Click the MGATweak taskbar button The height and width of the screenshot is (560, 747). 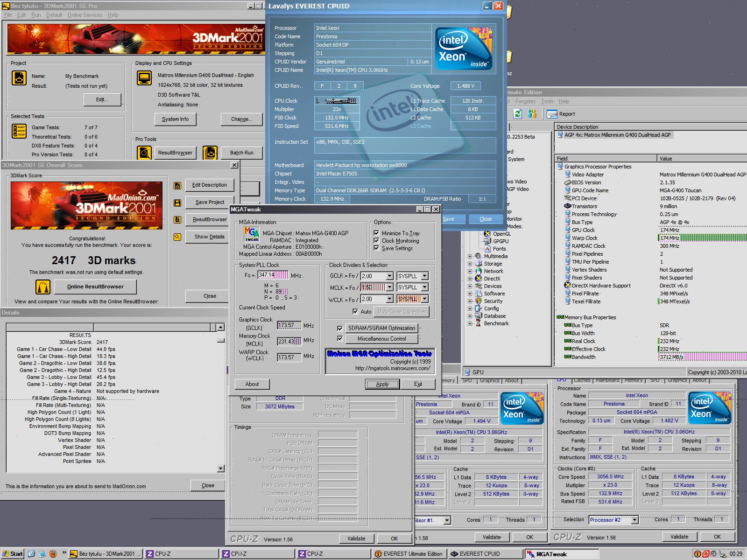[x=562, y=554]
